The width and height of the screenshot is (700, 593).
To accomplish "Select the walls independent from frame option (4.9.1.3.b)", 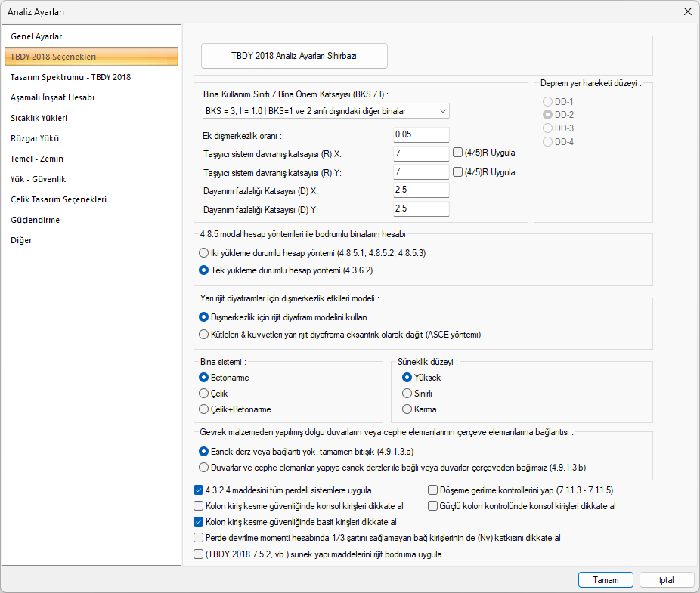I will 203,467.
